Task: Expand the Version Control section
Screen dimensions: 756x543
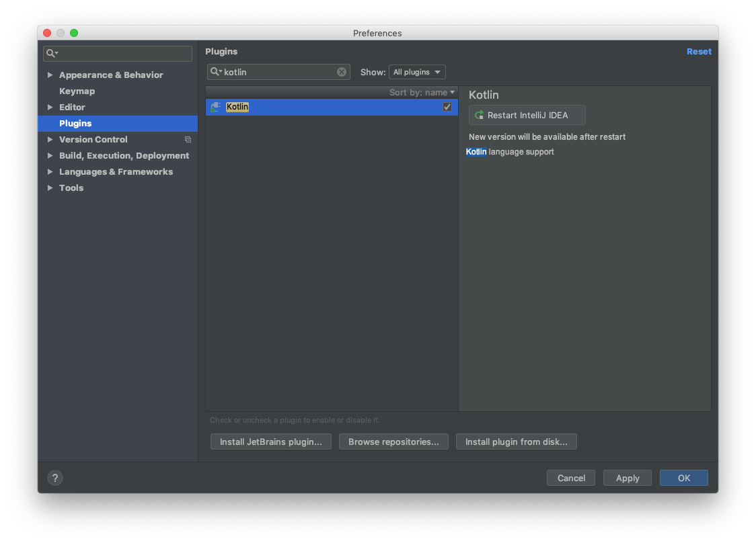Action: [50, 140]
